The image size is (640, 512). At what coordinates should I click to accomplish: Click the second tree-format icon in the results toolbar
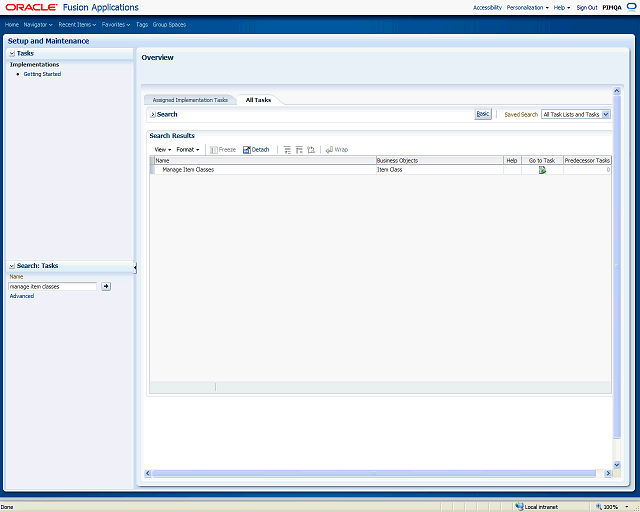tap(300, 150)
